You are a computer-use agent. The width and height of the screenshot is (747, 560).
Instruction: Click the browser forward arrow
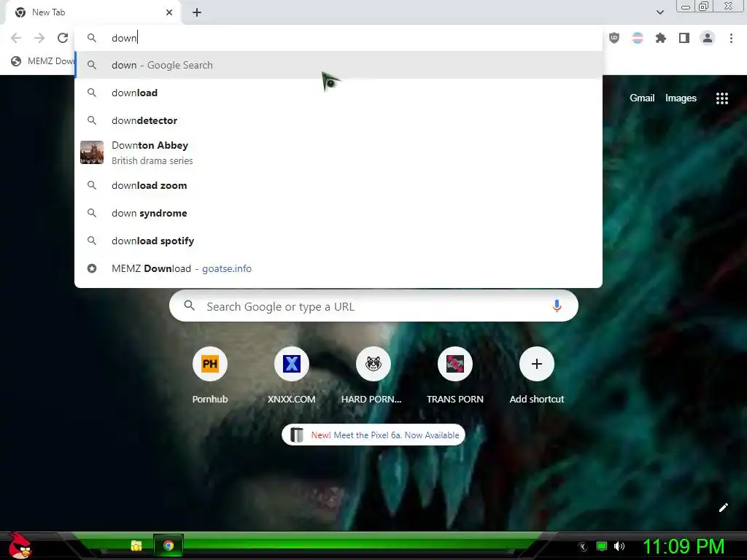click(x=39, y=38)
